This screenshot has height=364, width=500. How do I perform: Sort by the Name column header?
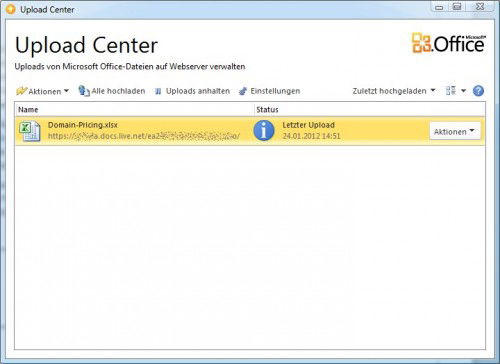point(134,109)
